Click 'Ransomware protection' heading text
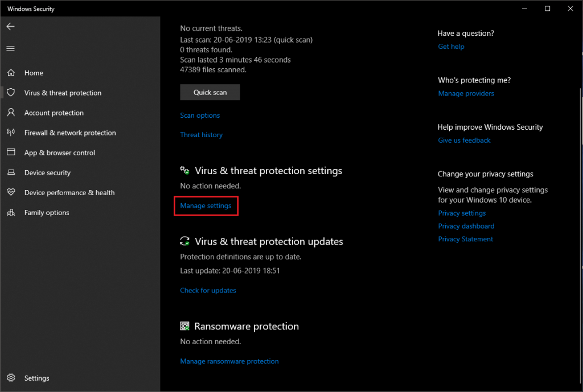 point(247,326)
